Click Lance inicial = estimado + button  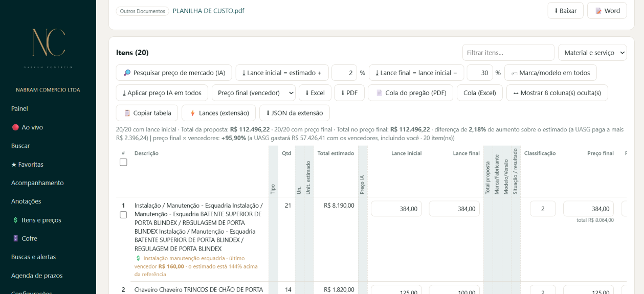click(282, 73)
